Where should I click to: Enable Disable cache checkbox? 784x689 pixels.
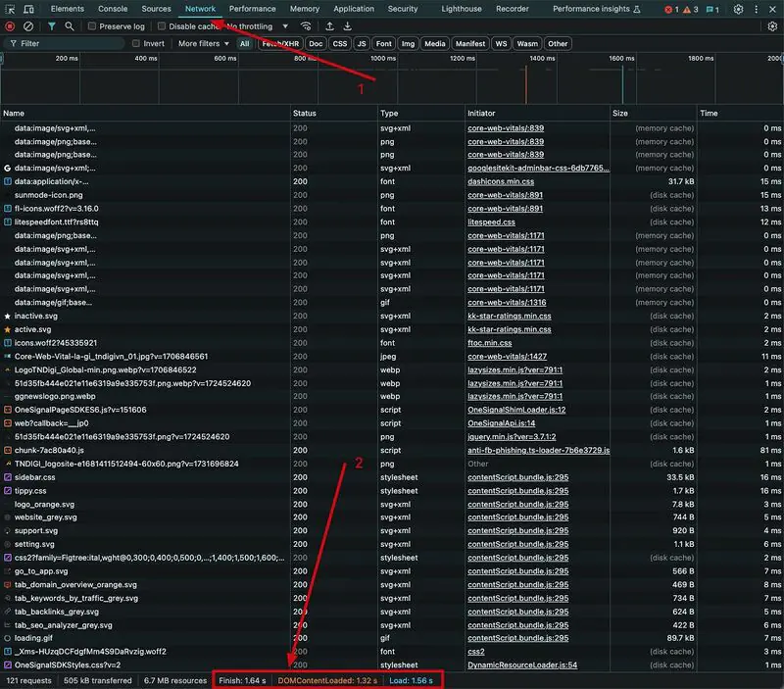[x=162, y=26]
